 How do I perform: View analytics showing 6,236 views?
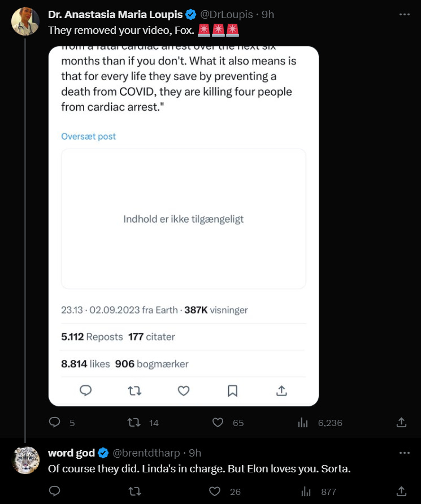(x=303, y=422)
